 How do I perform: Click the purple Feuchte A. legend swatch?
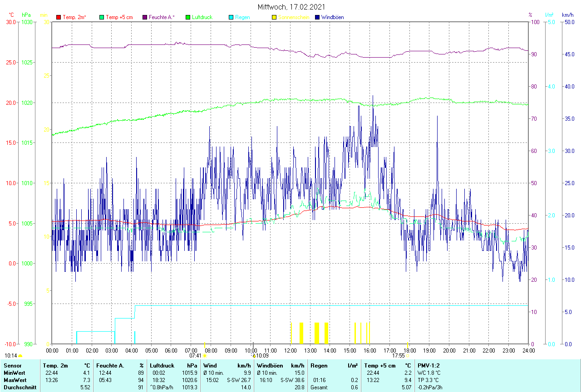145,17
